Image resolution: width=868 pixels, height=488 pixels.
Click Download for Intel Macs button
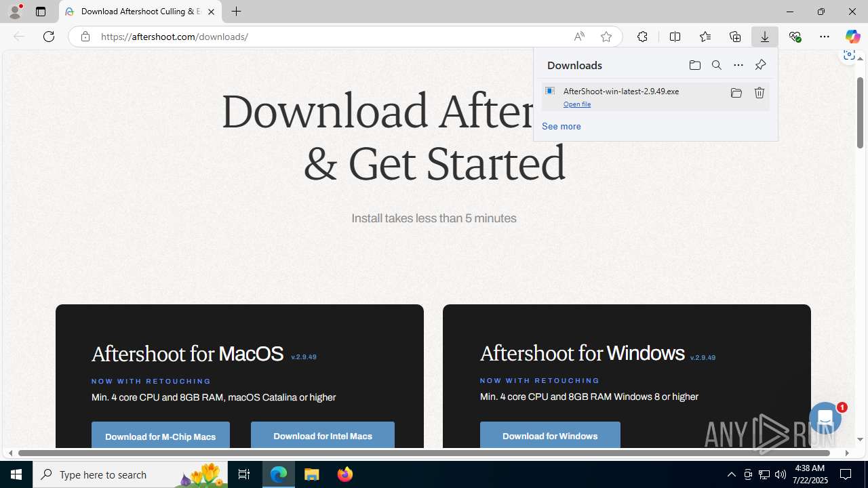tap(323, 436)
